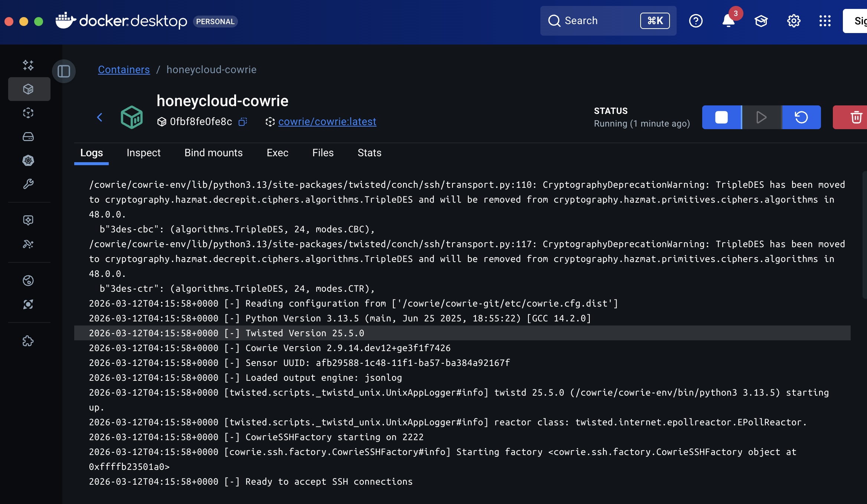Open the apps grid icon
Screen dimensions: 867x504
(x=825, y=21)
